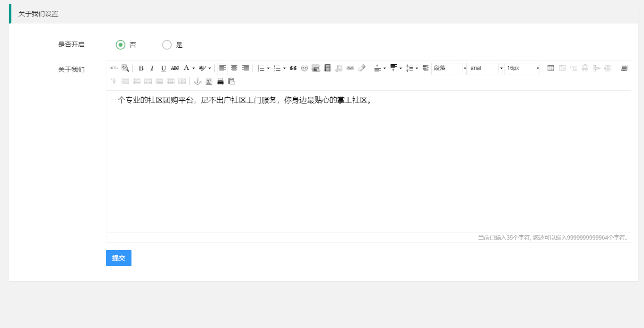Click inside the editor text area
The height and width of the screenshot is (328, 644).
pos(368,162)
